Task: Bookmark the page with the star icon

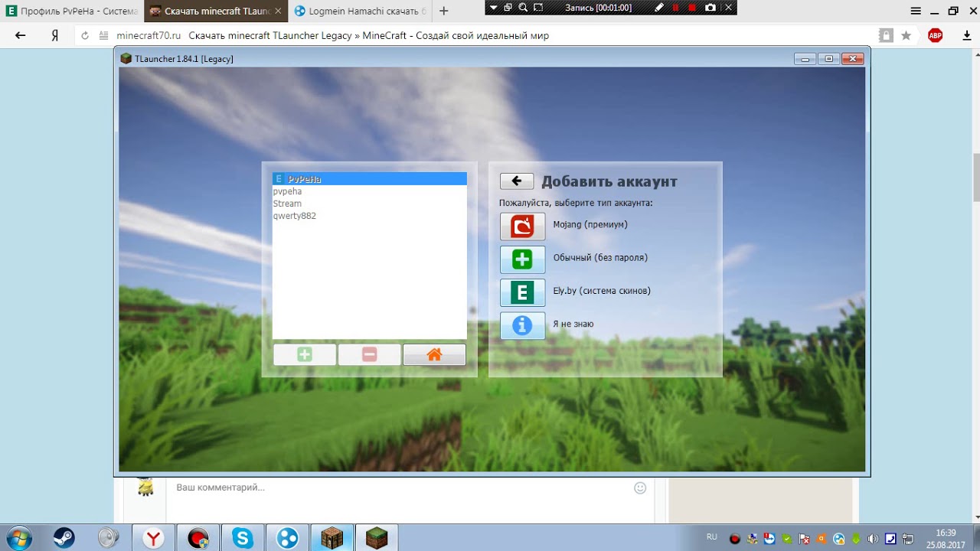Action: pos(906,35)
